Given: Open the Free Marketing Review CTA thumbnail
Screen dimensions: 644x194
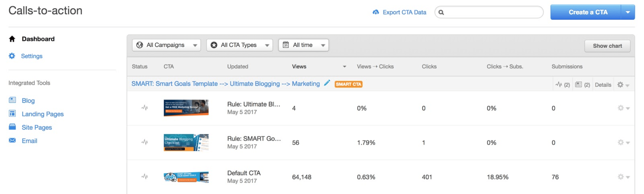Looking at the screenshot, I should point(186,108).
